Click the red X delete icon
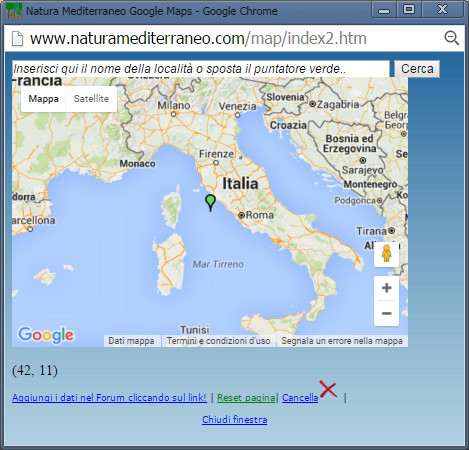 [x=328, y=389]
